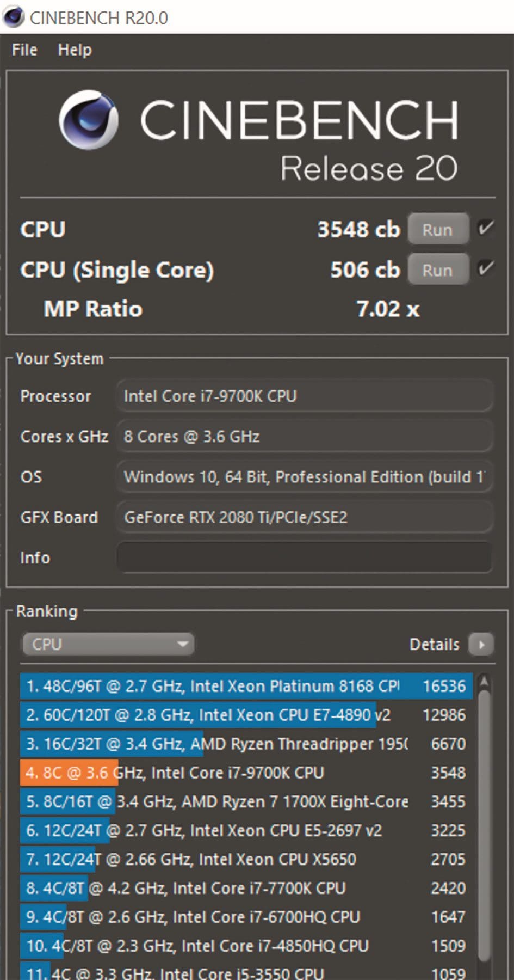
Task: Toggle the CPU (Single Core) checkbox
Action: pyautogui.click(x=486, y=268)
